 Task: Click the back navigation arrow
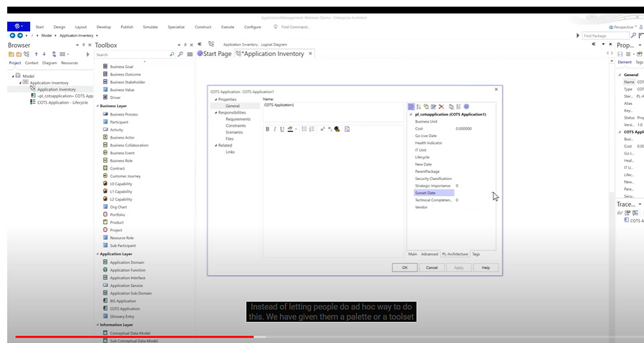[x=12, y=35]
